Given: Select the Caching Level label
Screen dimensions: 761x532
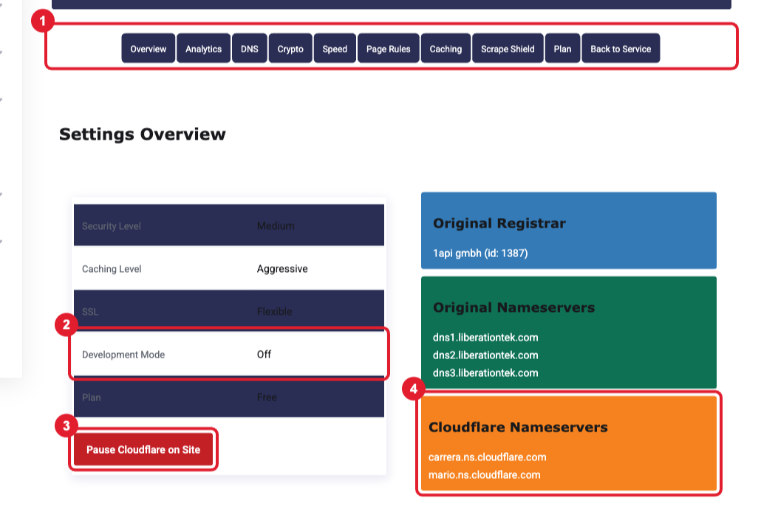Looking at the screenshot, I should click(x=111, y=269).
